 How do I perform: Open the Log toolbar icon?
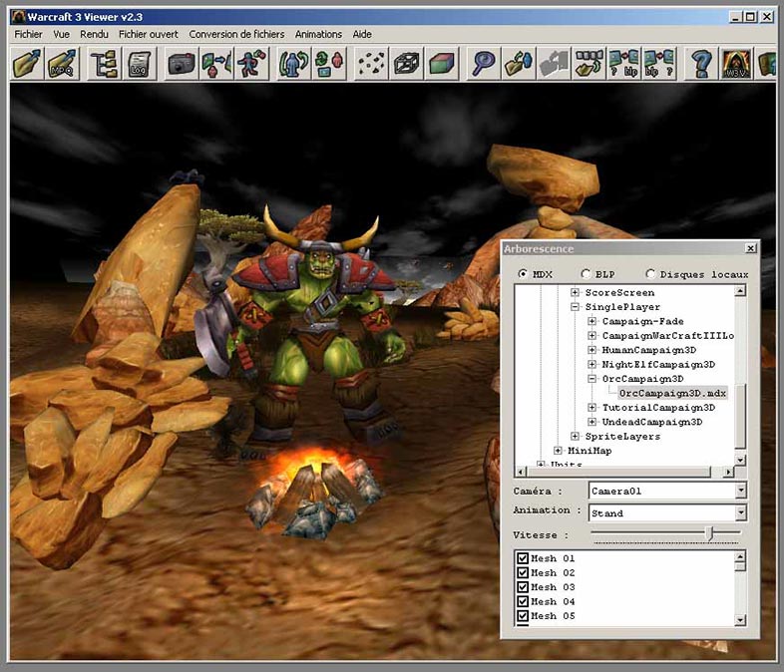[139, 63]
